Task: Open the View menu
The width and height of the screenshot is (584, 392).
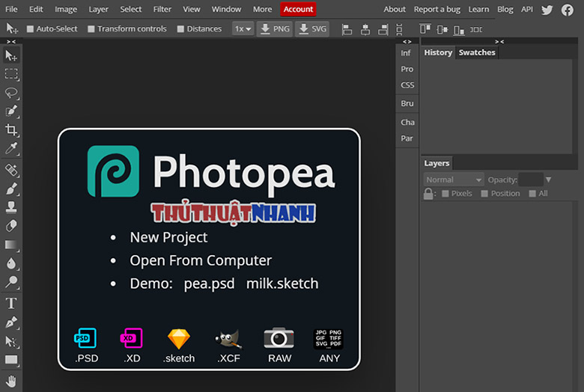Action: [192, 9]
